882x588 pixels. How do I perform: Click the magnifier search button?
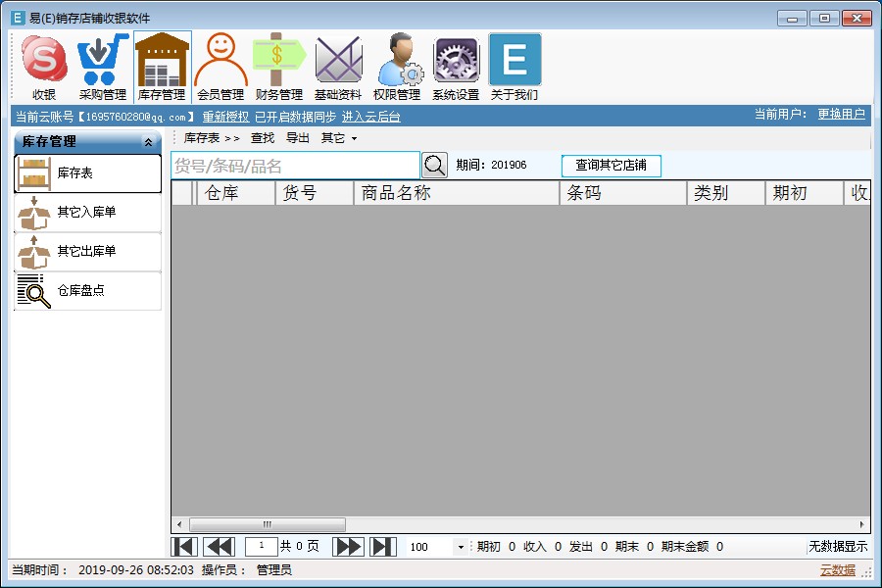click(434, 166)
